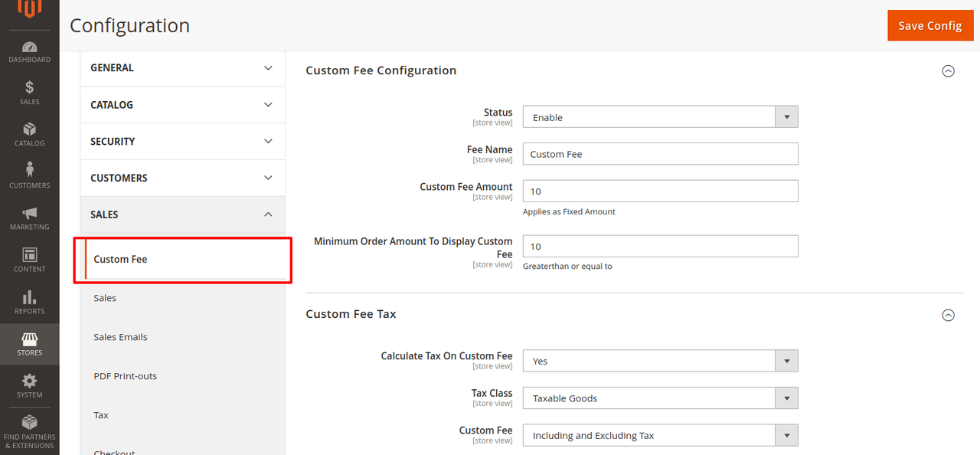The width and height of the screenshot is (980, 455).
Task: Open the Tax Class dropdown
Action: click(660, 398)
